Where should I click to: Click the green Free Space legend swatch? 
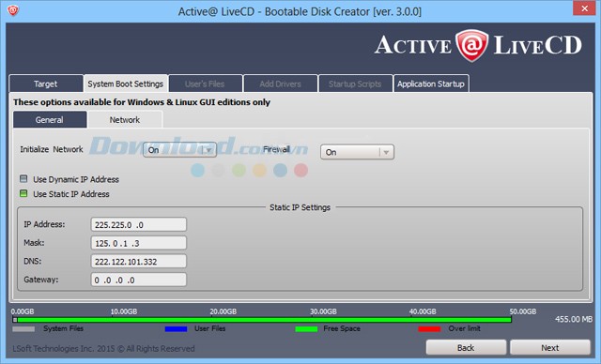[306, 328]
